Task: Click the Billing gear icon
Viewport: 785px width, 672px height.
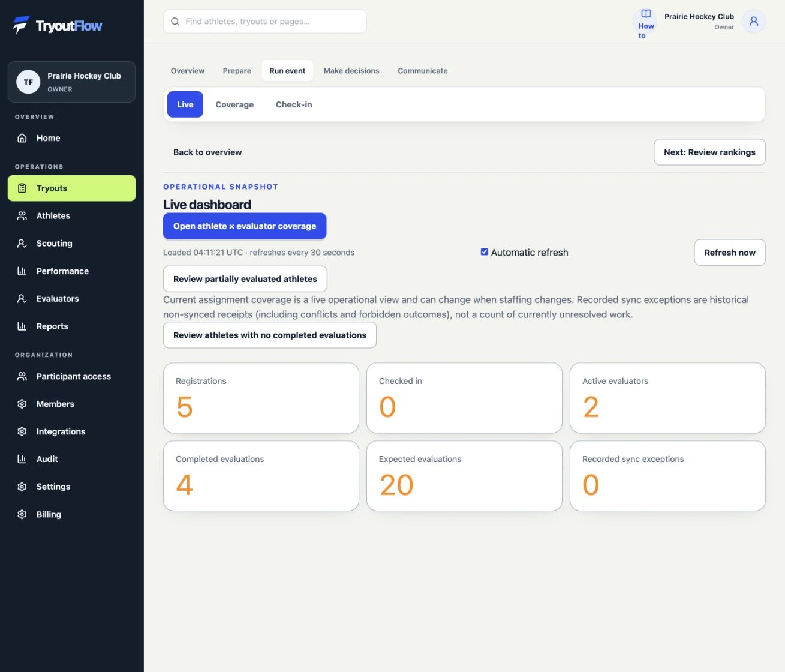Action: pyautogui.click(x=22, y=515)
